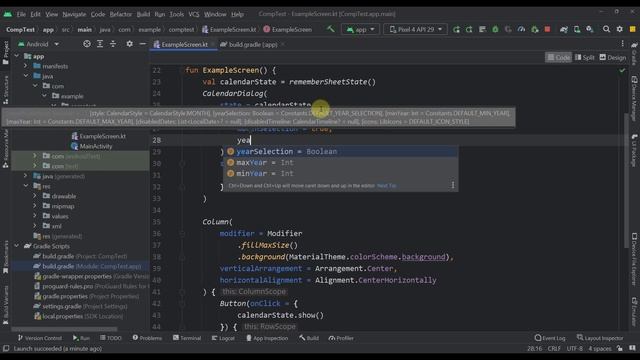Image resolution: width=640 pixels, height=360 pixels.
Task: Collapse the res folder
Action: (25, 186)
